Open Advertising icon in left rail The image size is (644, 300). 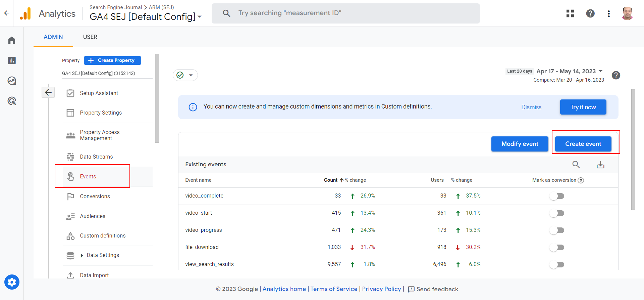coord(12,101)
